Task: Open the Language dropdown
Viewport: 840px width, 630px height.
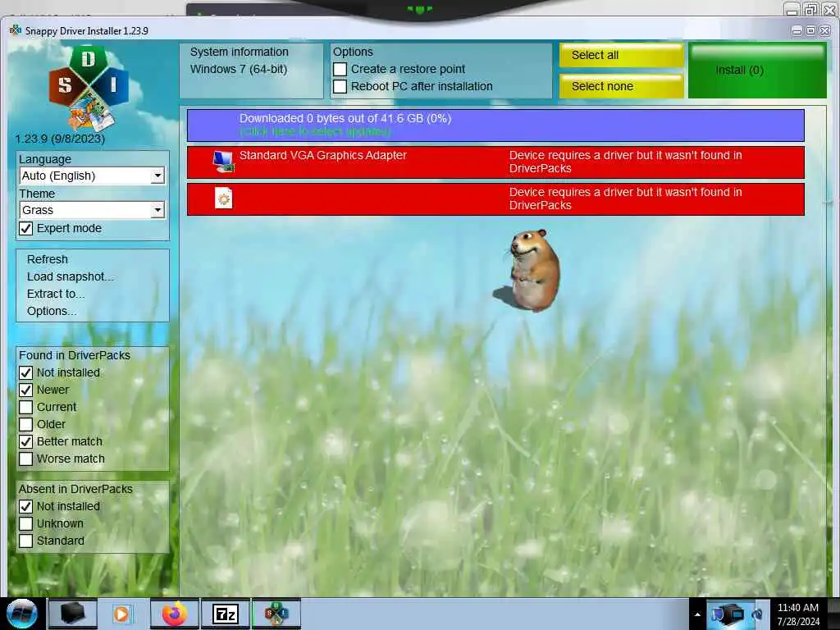Action: pos(92,176)
